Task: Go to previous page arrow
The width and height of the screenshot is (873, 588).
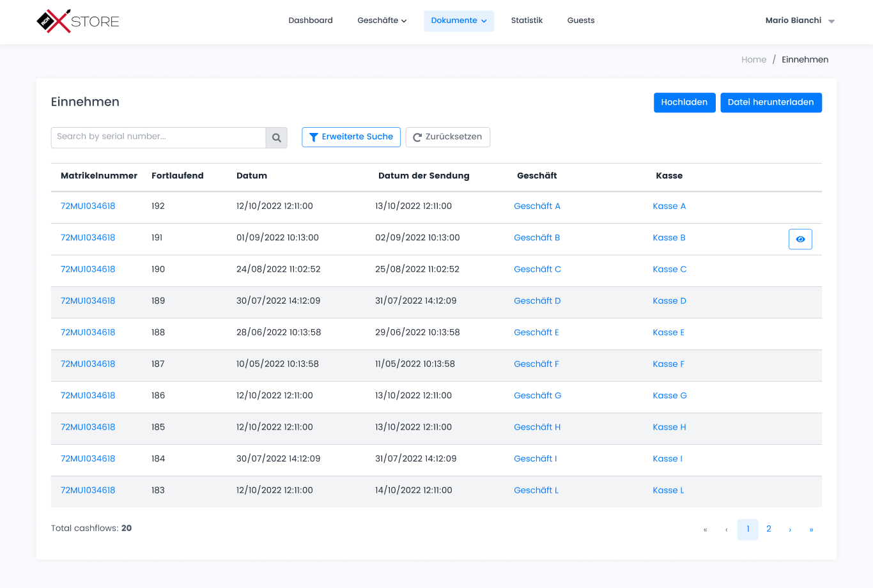Action: point(727,530)
